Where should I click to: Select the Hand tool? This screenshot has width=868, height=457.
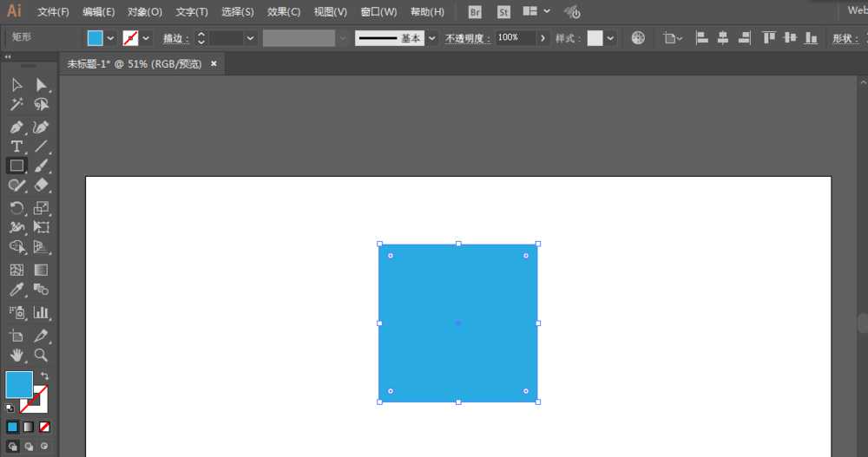16,355
